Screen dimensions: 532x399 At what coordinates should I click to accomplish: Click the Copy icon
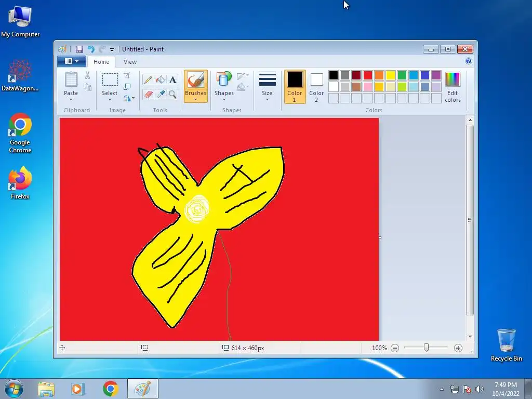coord(87,87)
